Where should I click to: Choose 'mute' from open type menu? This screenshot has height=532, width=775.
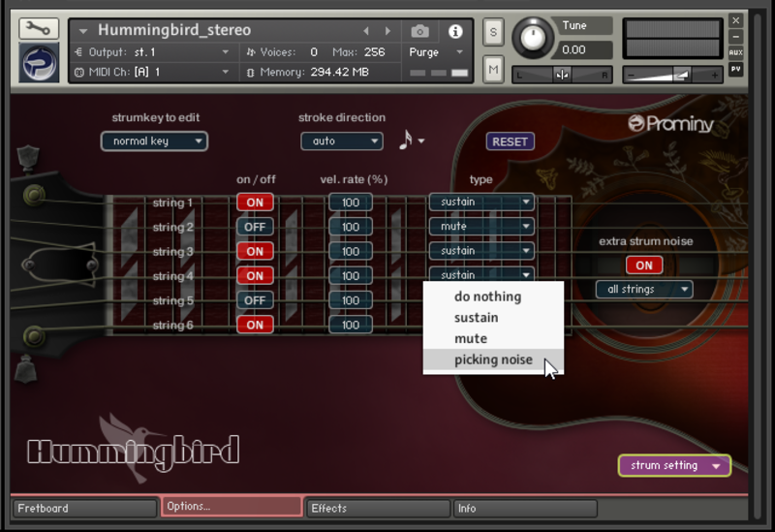point(493,339)
